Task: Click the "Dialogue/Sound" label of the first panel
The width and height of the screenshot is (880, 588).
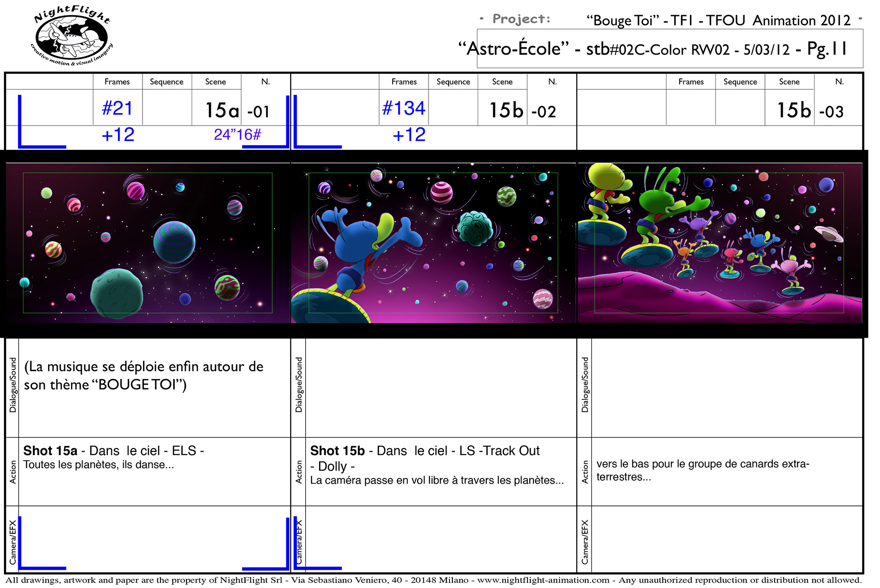Action: (12, 385)
